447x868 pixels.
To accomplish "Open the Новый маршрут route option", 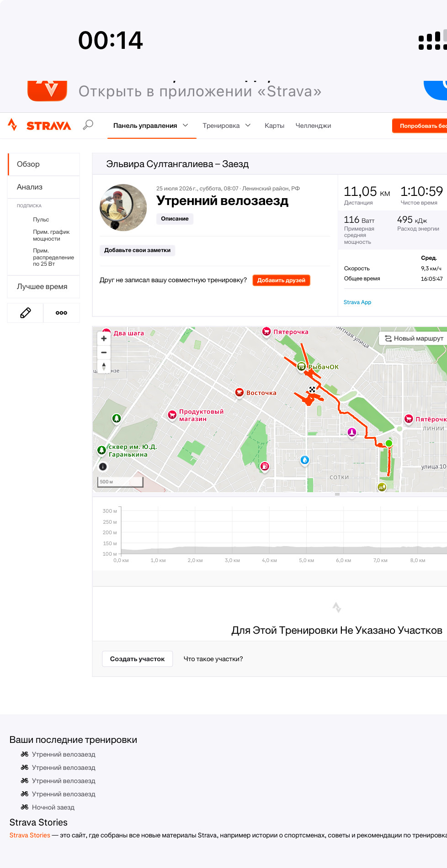I will [414, 338].
